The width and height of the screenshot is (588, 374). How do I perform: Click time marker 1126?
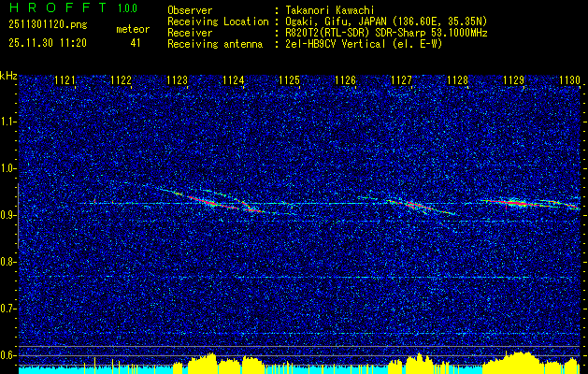[345, 80]
